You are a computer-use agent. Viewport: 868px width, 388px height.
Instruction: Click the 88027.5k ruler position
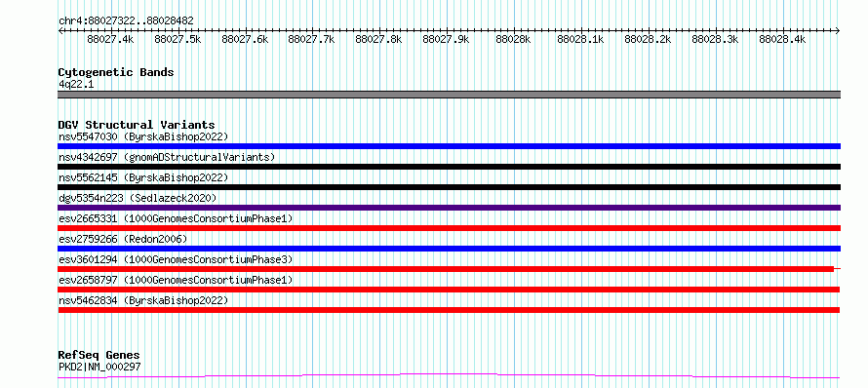178,39
